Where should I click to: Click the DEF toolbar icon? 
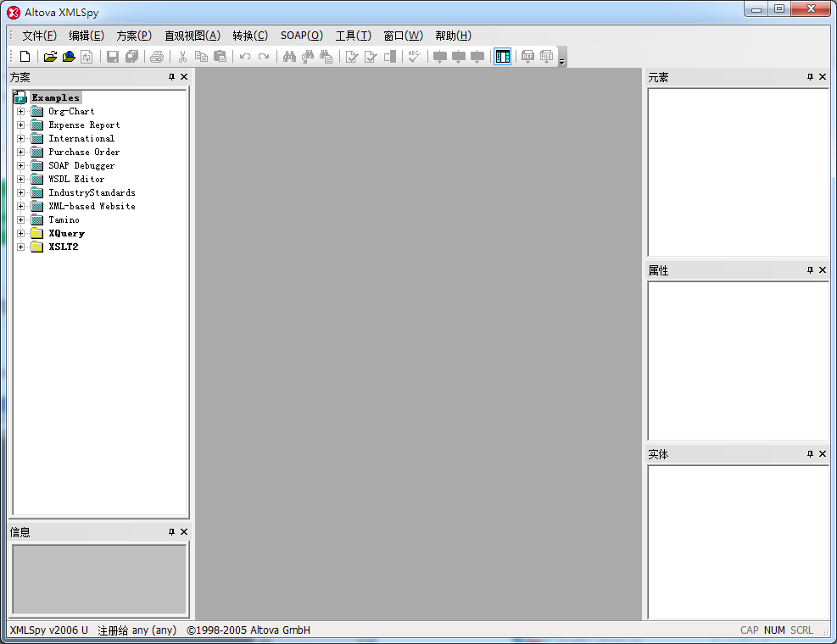pos(528,57)
